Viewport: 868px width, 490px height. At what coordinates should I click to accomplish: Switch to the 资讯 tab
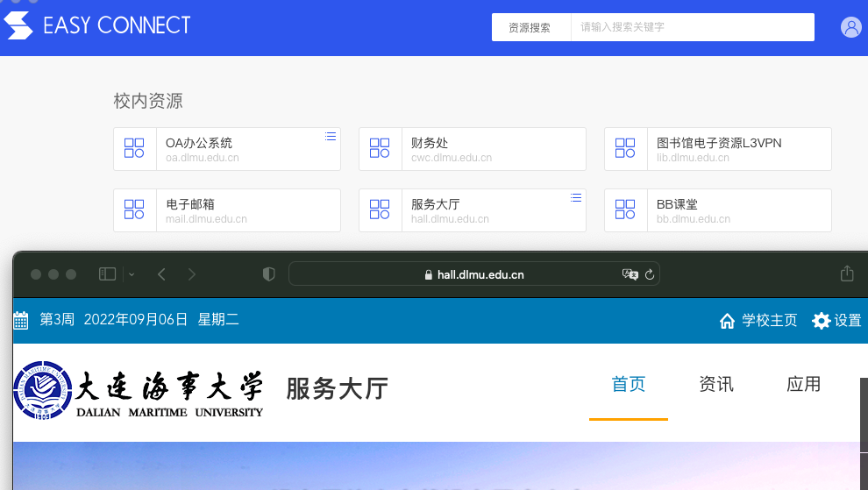(x=716, y=384)
